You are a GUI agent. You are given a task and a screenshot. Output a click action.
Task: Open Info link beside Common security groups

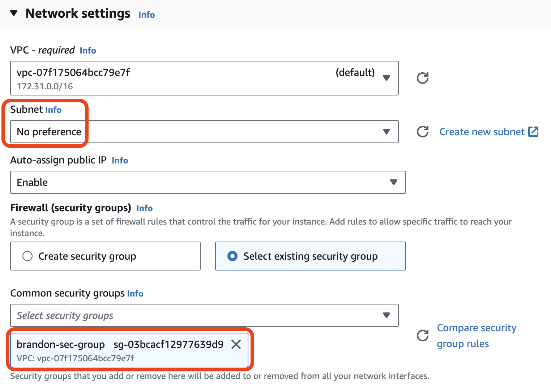[x=135, y=294]
